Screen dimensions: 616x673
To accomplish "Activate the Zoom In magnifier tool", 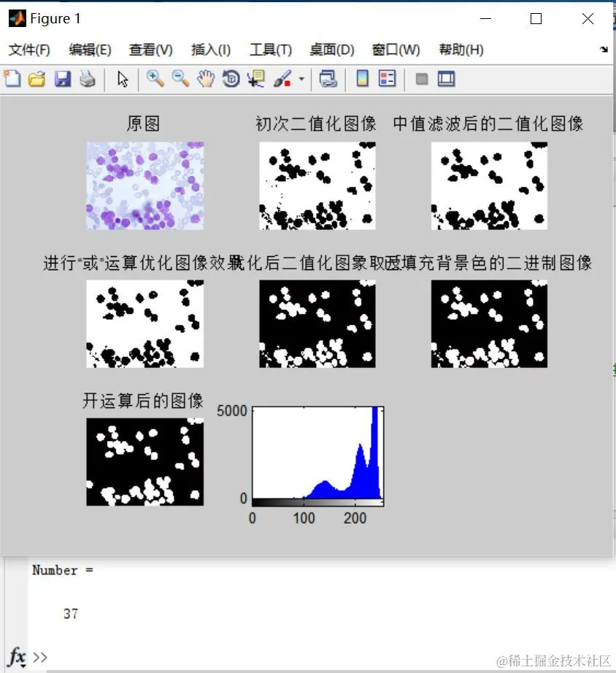I will click(x=155, y=79).
